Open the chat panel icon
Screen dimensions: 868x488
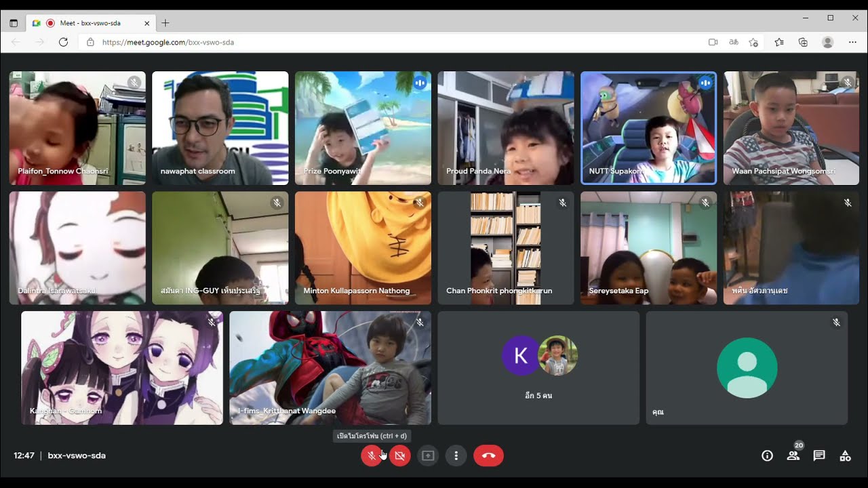(x=819, y=455)
